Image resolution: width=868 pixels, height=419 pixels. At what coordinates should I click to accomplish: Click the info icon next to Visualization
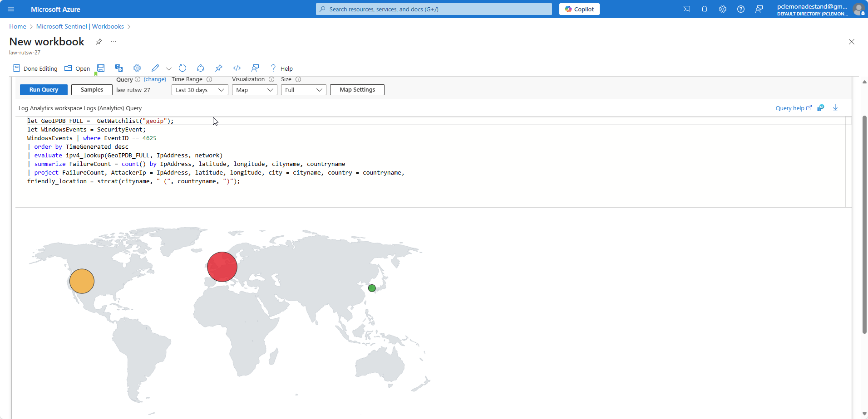271,79
